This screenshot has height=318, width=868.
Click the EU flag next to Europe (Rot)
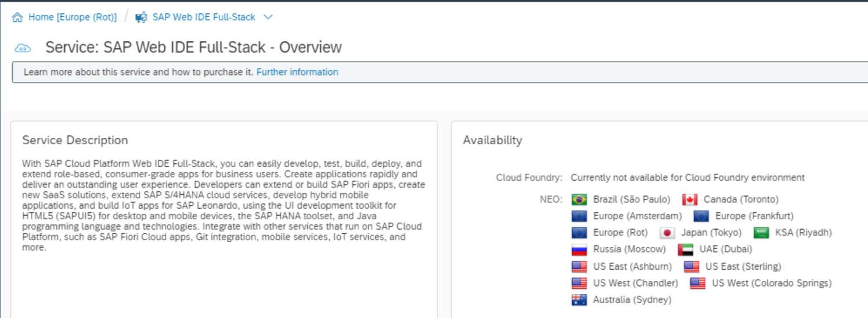coord(579,233)
